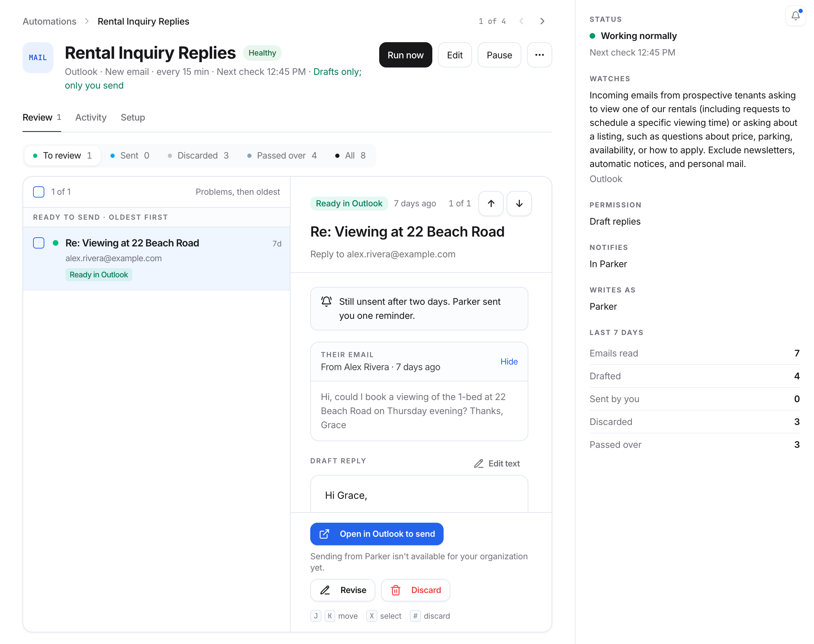Select the list's select-all checkbox
This screenshot has width=814, height=644.
coord(39,192)
